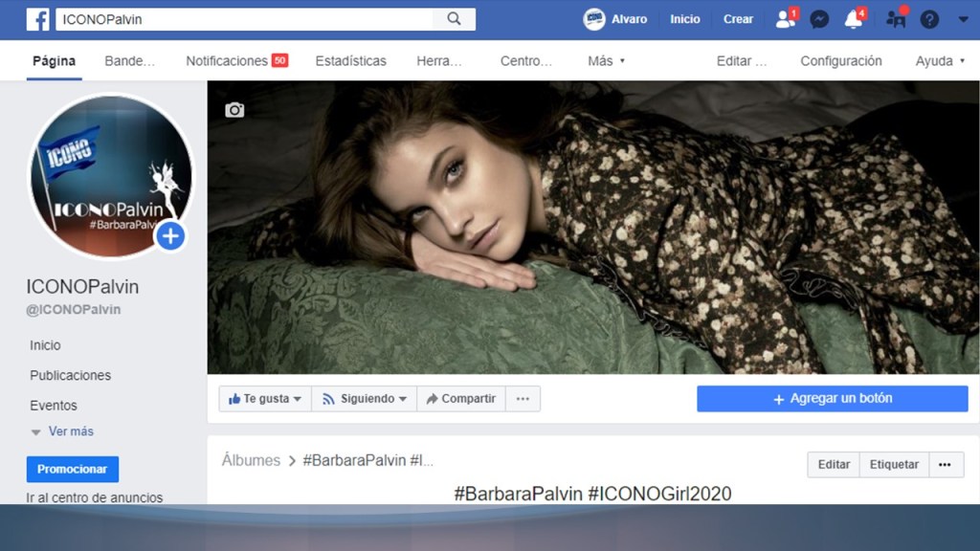
Task: Click the blue plus on profile picture
Action: click(170, 236)
